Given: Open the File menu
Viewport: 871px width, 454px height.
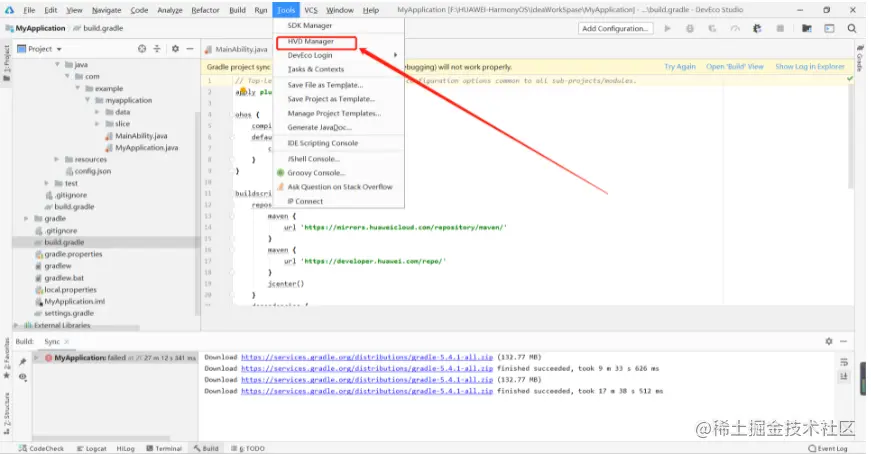Looking at the screenshot, I should 29,10.
